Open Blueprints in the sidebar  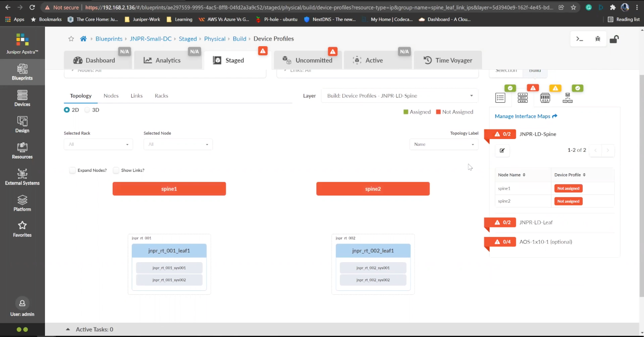[x=22, y=72]
